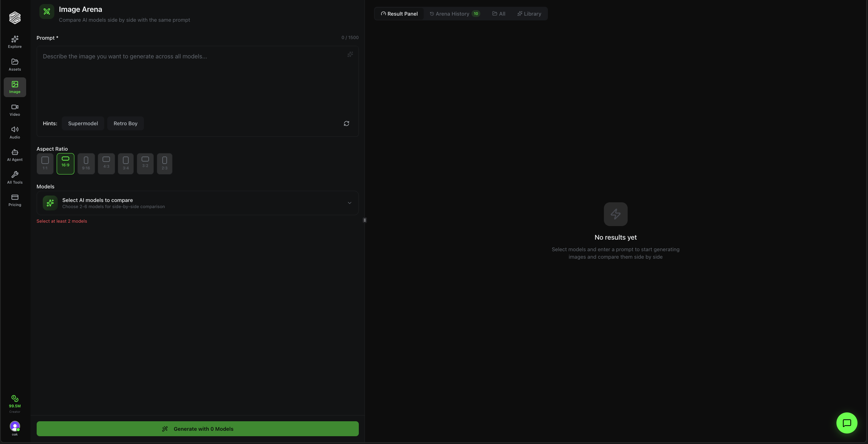The width and height of the screenshot is (868, 444).
Task: Open the AI Agent panel
Action: (15, 155)
